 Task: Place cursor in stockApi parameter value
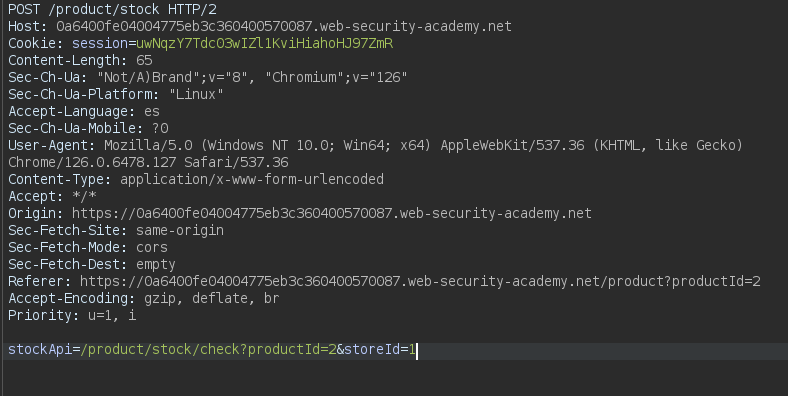coord(249,350)
